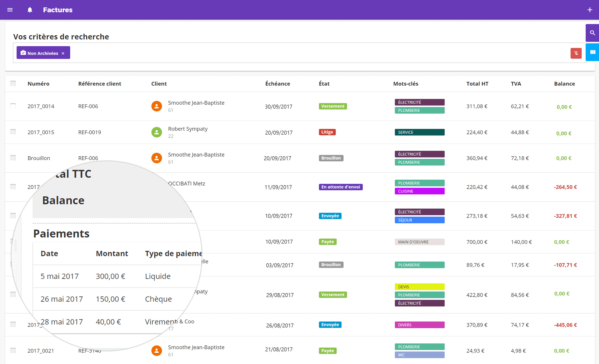The width and height of the screenshot is (599, 364).
Task: Click TVA amount 84,56 €
Action: (x=520, y=295)
